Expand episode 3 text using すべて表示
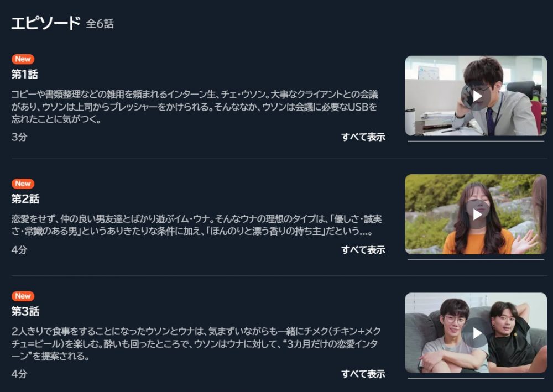Image resolution: width=553 pixels, height=392 pixels. click(x=363, y=374)
